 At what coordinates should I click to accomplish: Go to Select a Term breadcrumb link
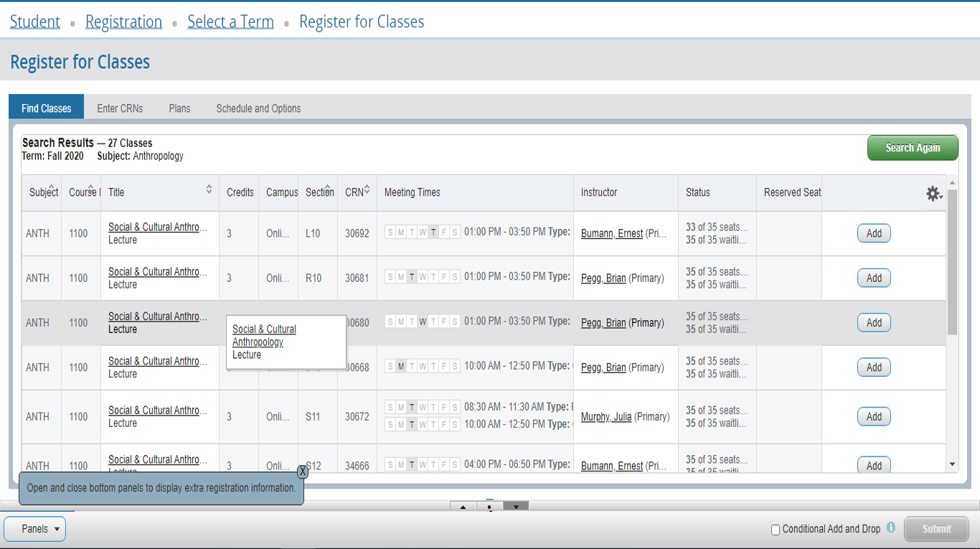pyautogui.click(x=230, y=22)
